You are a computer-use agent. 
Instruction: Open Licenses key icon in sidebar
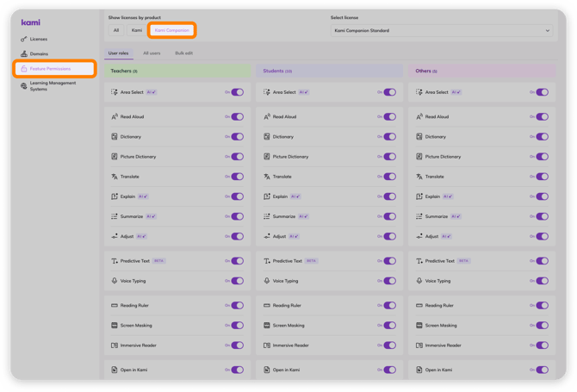24,39
